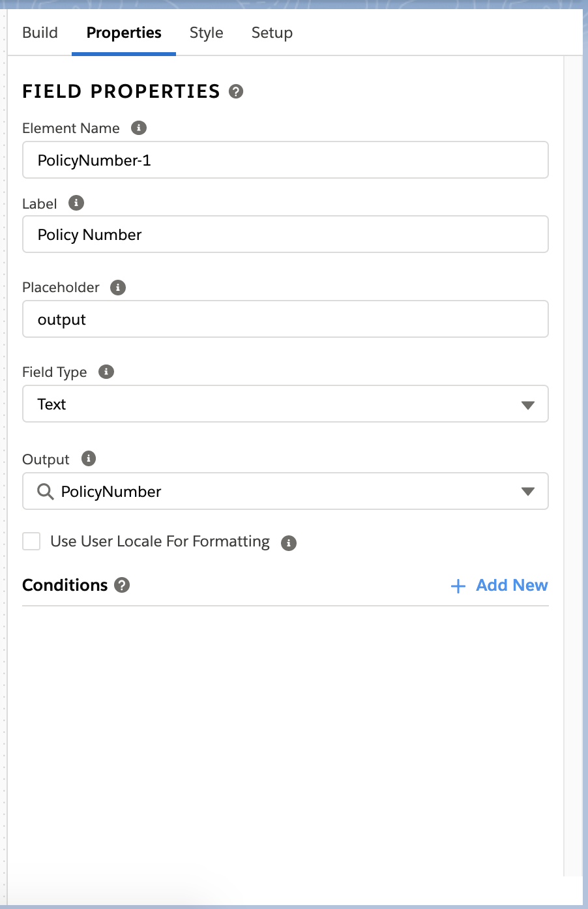The width and height of the screenshot is (588, 909).
Task: Click plus icon beside Add New
Action: point(458,586)
